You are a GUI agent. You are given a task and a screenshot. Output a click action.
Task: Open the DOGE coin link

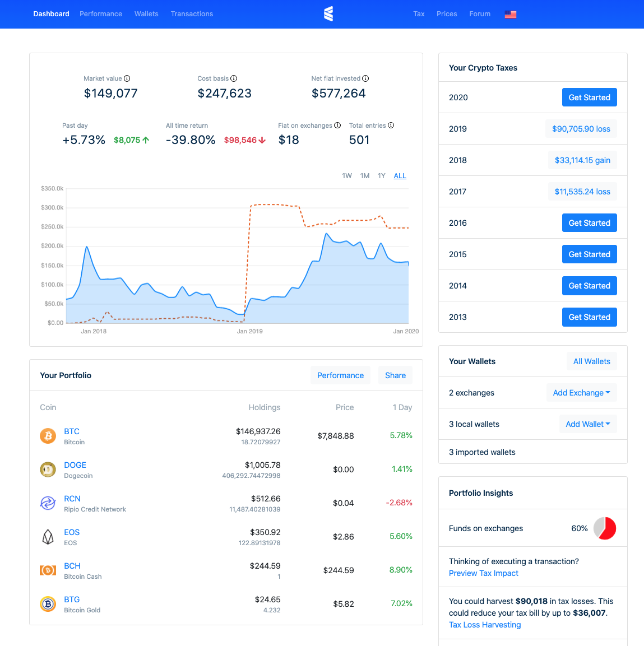pos(75,464)
